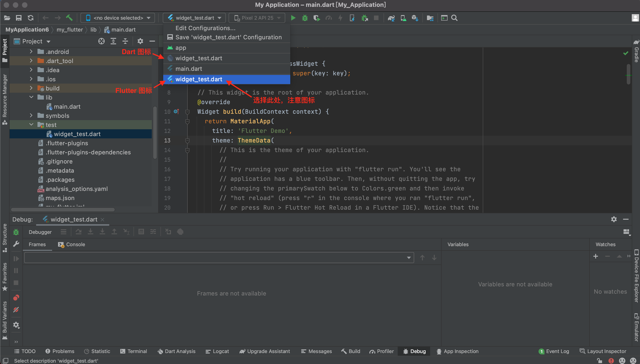The width and height of the screenshot is (640, 364).
Task: Click add new watch plus icon
Action: [x=596, y=256]
